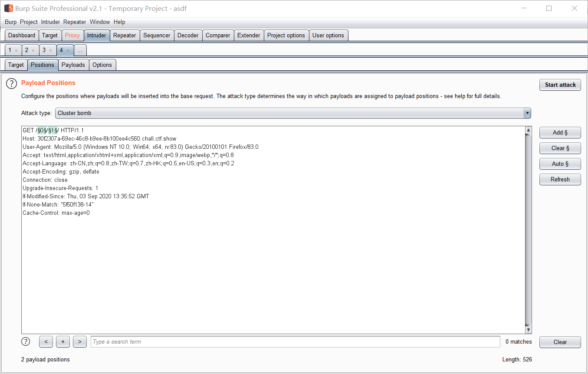Click the Upgrade-Insecure-Requests line
The height and width of the screenshot is (374, 588).
[60, 188]
